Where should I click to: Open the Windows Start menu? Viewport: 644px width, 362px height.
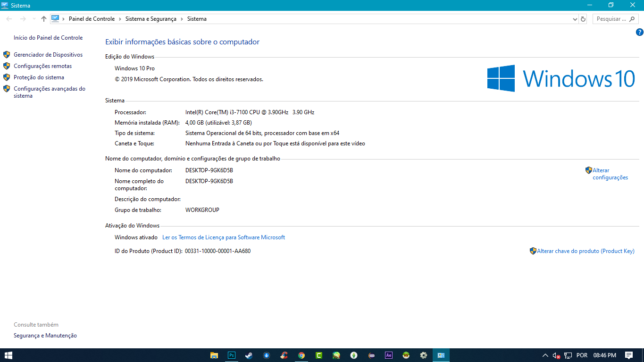coord(8,355)
